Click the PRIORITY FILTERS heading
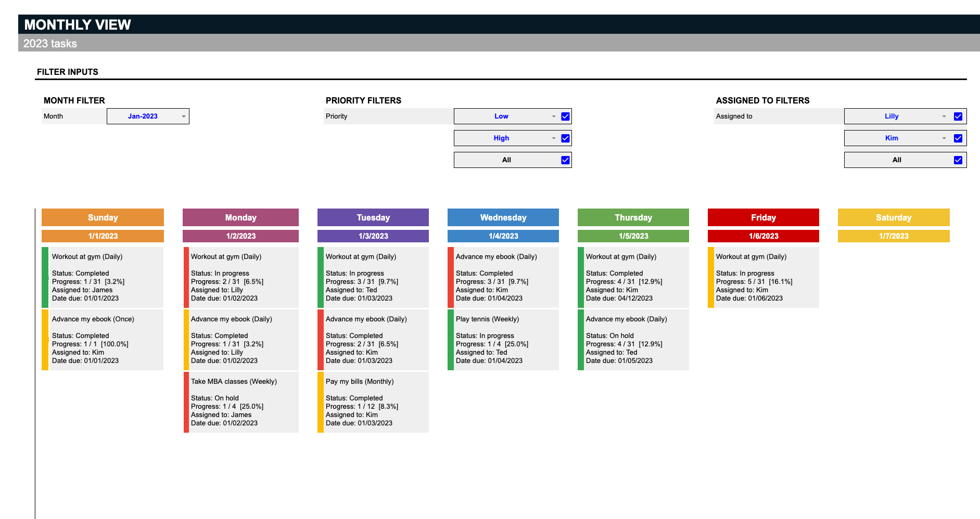980x519 pixels. [x=363, y=100]
